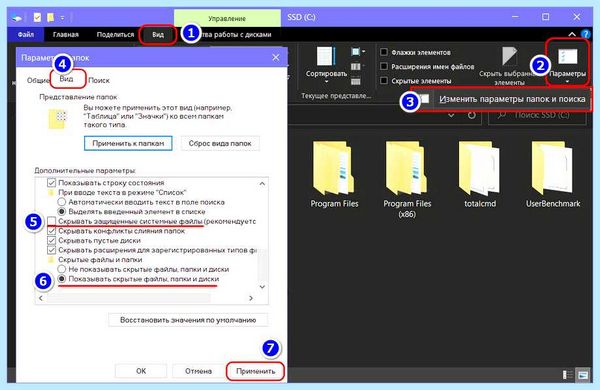
Task: Select Выделять введенный элемент в списке
Action: [62, 211]
